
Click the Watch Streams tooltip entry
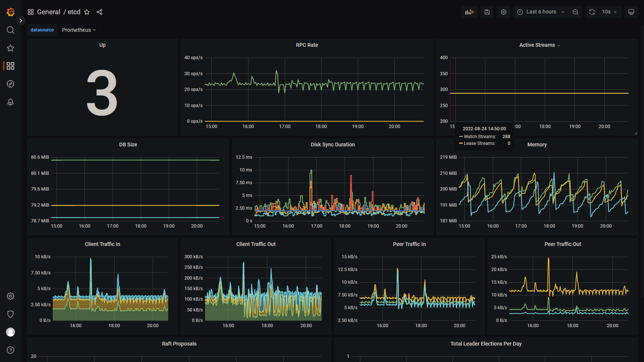[x=485, y=137]
